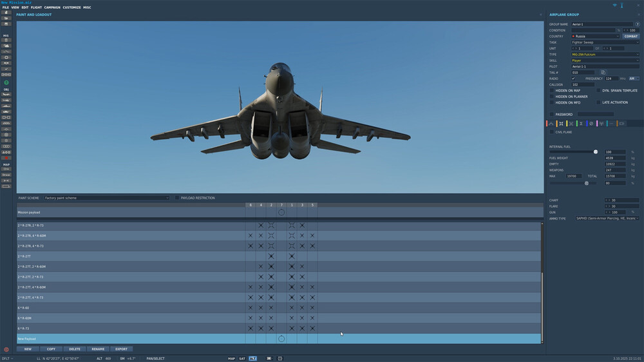This screenshot has width=644, height=362.
Task: Click the wifi signal icon at top right
Action: point(615,5)
